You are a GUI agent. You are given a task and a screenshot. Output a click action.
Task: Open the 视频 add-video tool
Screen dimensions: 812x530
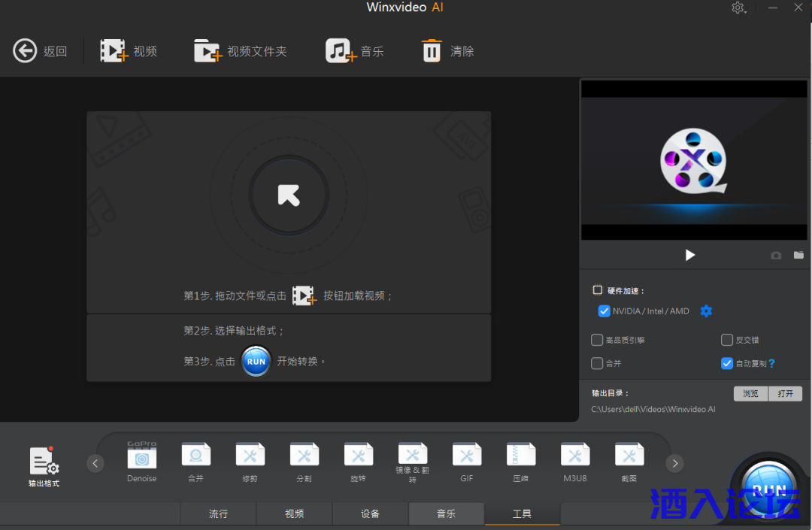pos(128,50)
